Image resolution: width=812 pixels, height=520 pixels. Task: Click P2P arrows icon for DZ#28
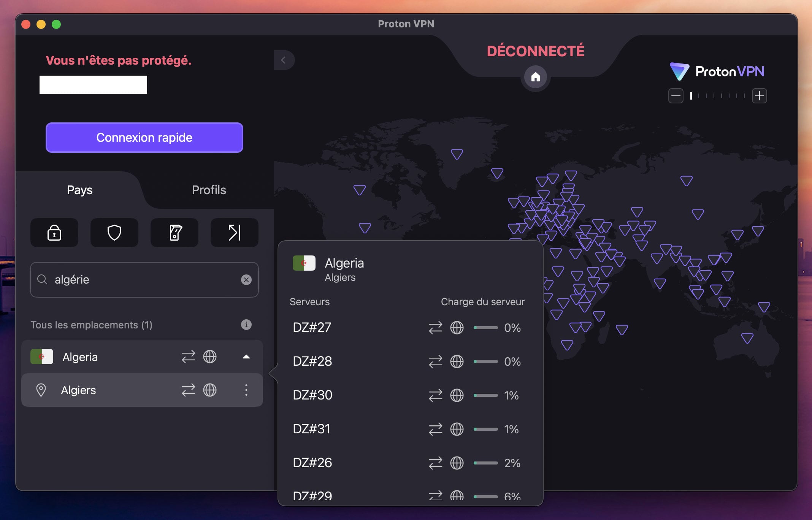tap(436, 361)
